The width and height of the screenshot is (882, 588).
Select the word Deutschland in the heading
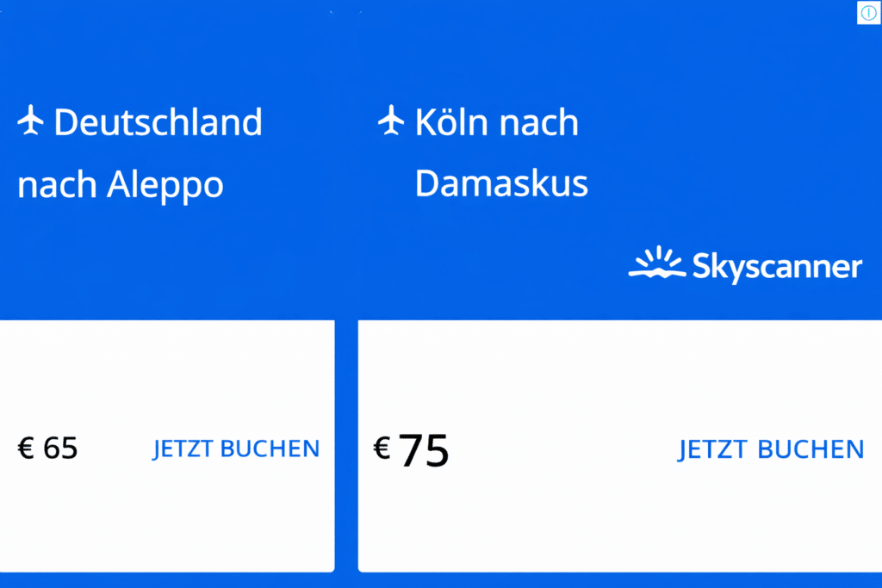[158, 122]
